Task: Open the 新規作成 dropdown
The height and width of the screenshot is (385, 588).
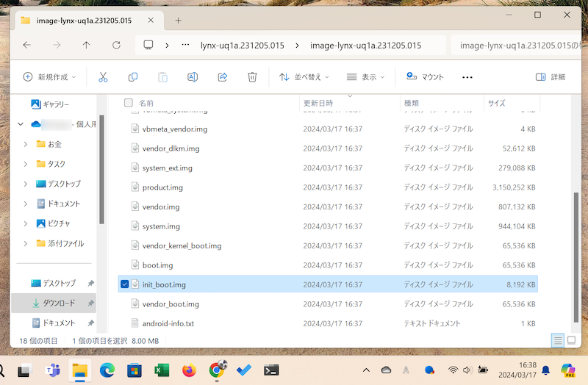Action: 50,77
